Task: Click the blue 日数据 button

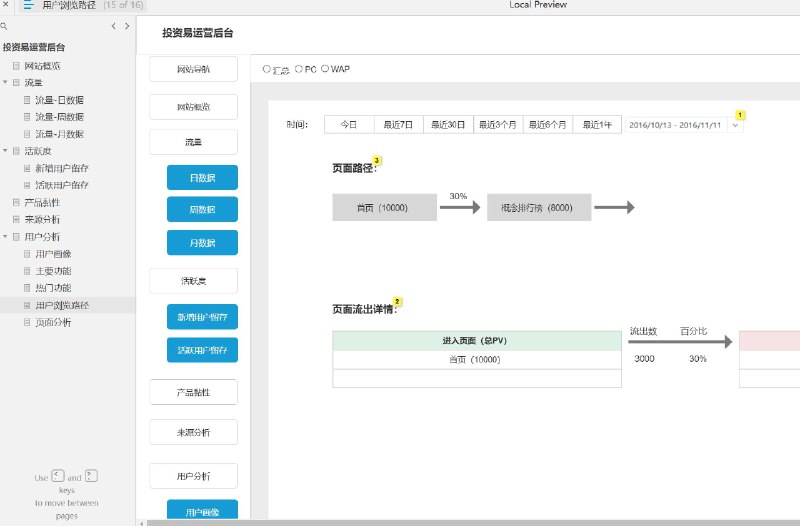Action: pos(202,178)
